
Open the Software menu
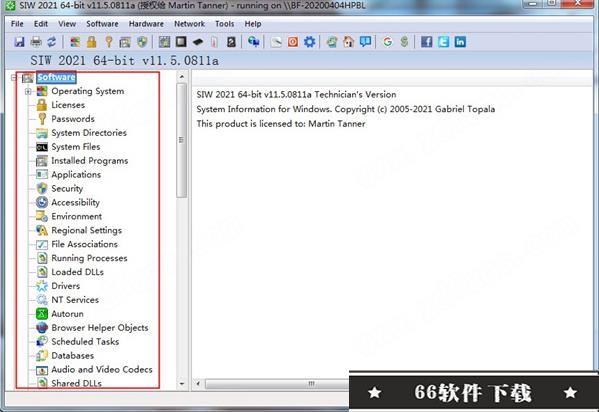[x=102, y=24]
